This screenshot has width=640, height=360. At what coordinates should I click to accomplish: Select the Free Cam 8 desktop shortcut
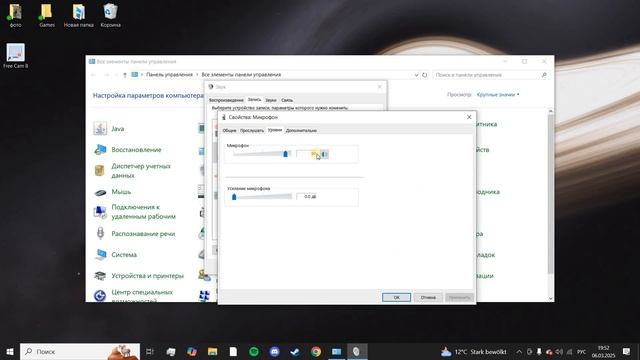point(16,56)
